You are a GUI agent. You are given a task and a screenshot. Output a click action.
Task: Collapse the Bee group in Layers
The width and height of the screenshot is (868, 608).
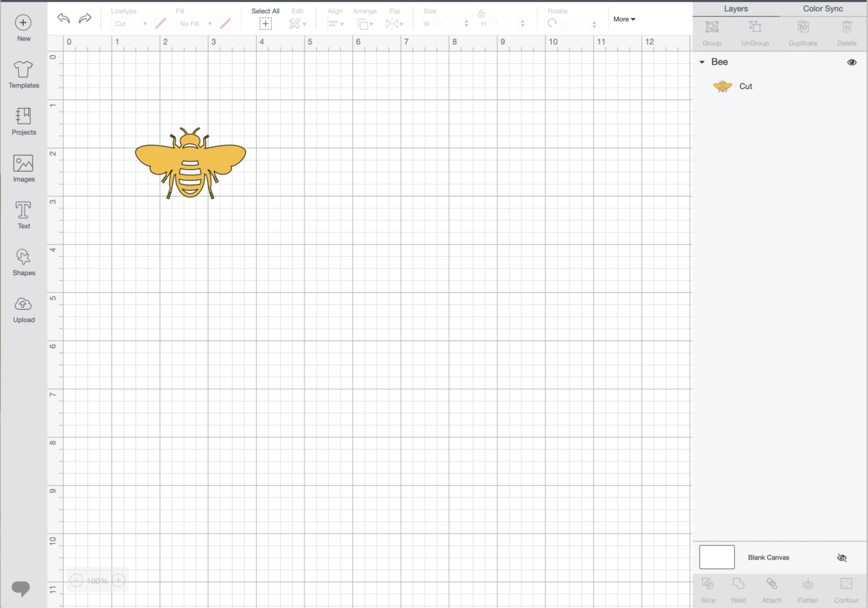coord(702,62)
